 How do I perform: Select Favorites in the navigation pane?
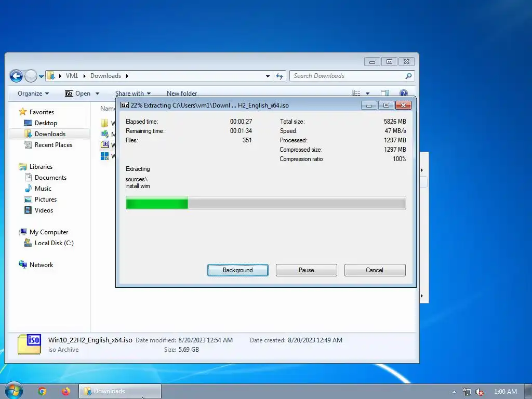point(42,112)
